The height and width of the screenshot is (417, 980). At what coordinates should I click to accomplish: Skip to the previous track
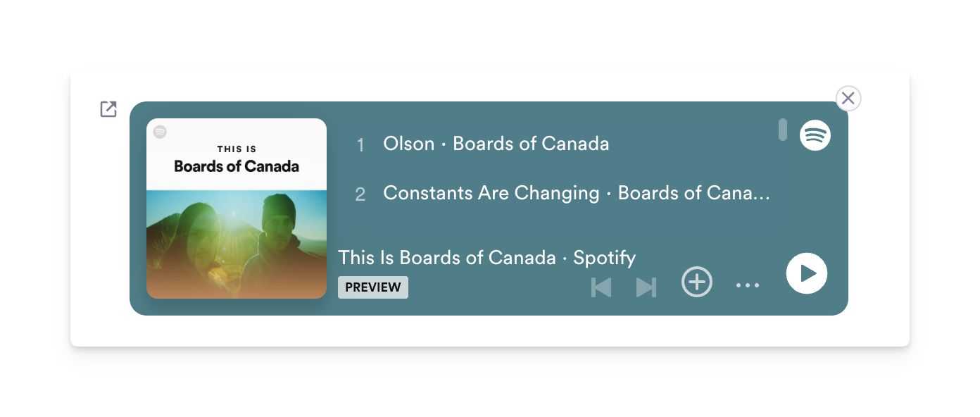point(601,287)
